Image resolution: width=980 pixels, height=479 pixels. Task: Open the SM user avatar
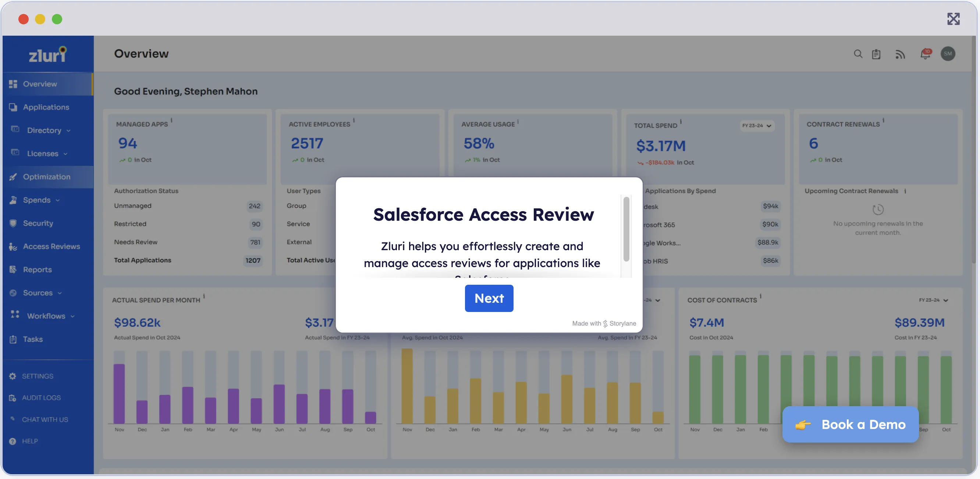(948, 54)
